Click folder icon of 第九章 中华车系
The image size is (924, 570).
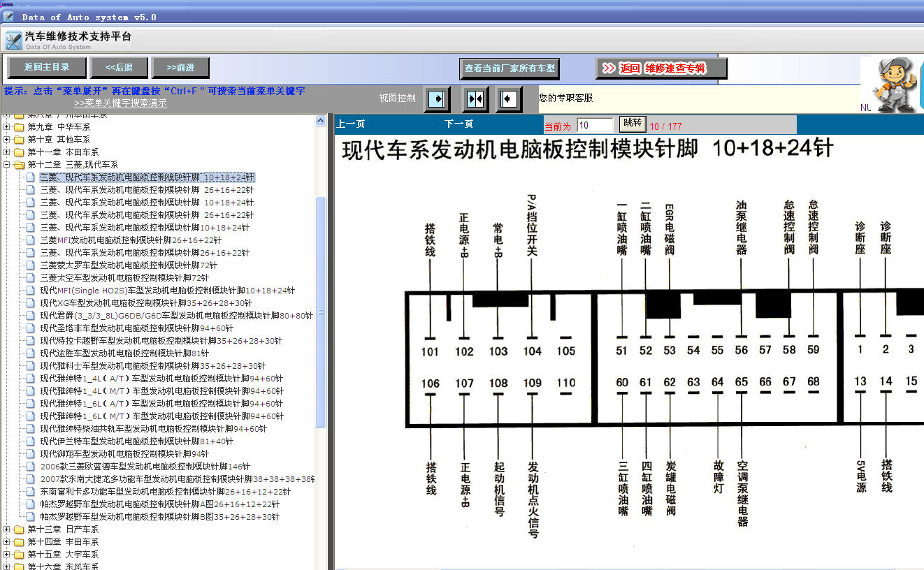coord(19,127)
